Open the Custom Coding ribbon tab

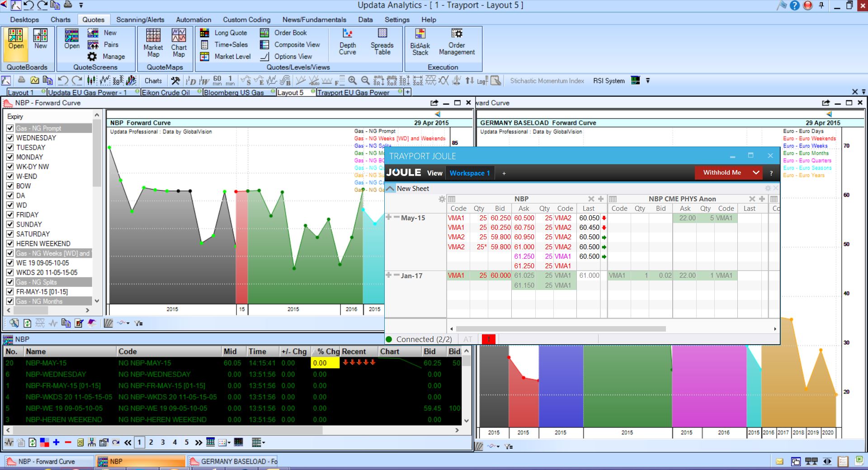(246, 19)
